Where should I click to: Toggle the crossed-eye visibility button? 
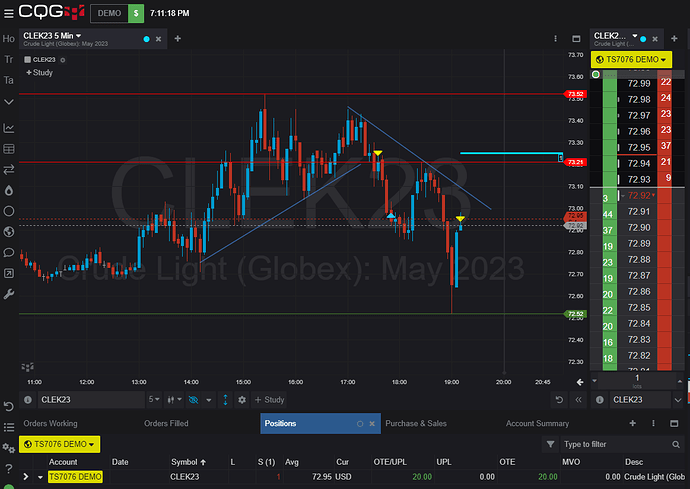click(x=193, y=400)
